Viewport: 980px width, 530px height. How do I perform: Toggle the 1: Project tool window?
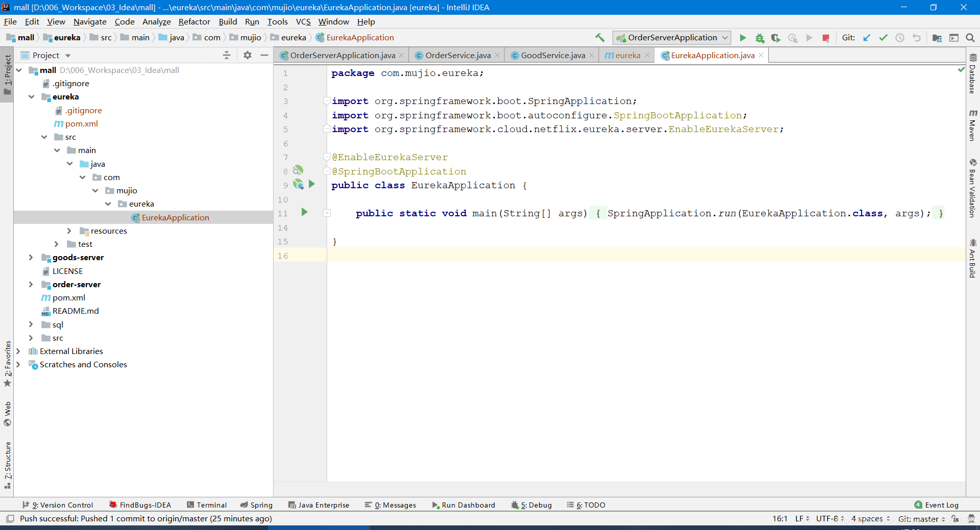pyautogui.click(x=7, y=75)
